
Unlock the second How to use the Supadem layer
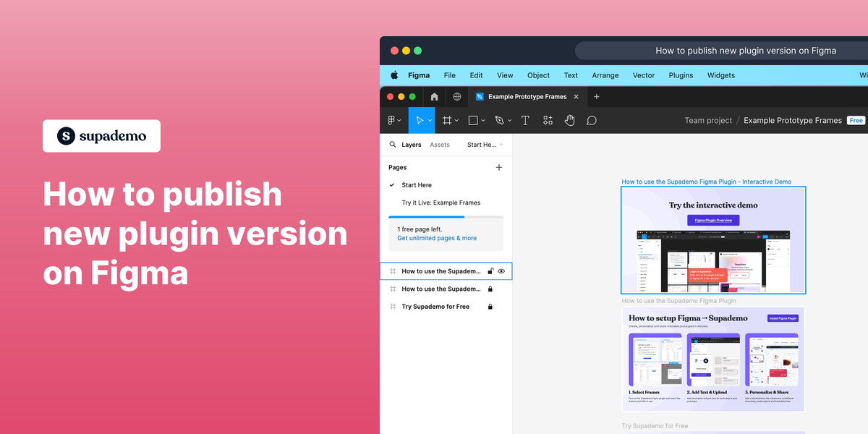[490, 289]
